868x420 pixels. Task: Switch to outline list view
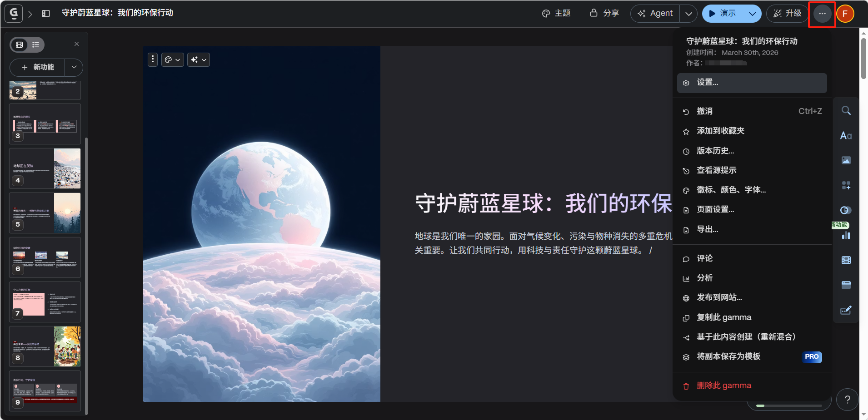pyautogui.click(x=36, y=44)
